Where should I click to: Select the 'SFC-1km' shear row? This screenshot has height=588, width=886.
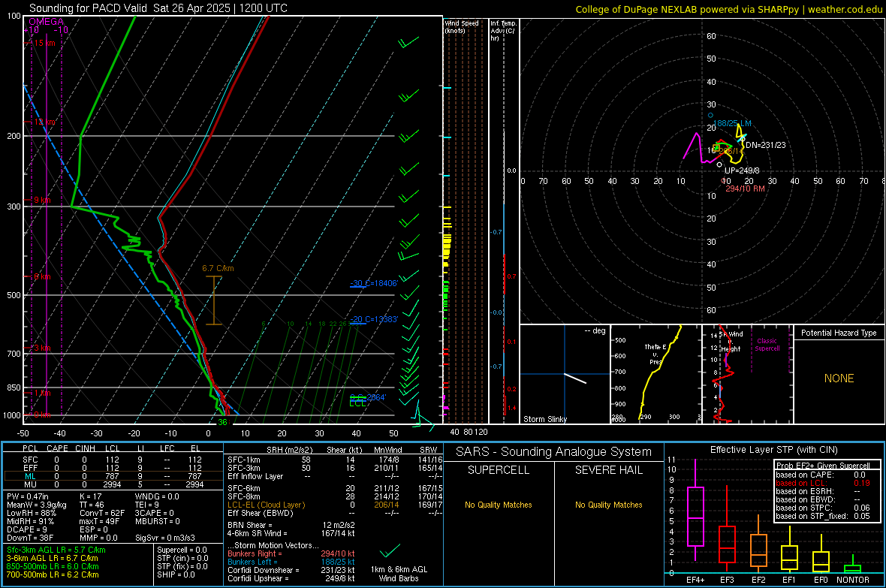coord(335,460)
